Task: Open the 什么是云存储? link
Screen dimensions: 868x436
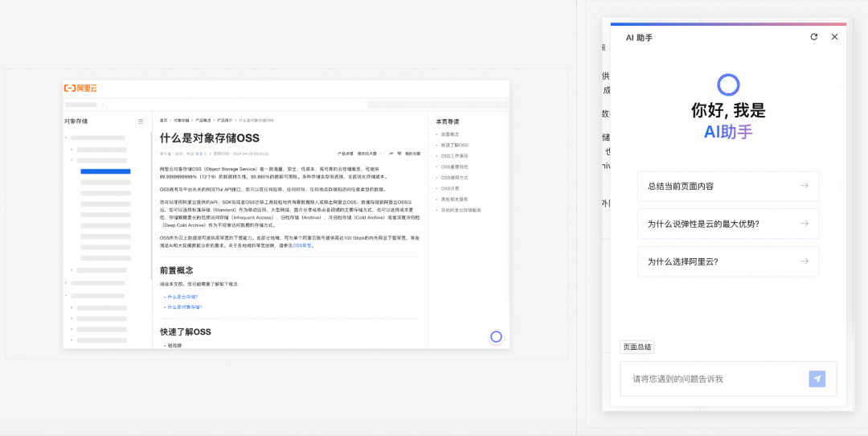Action: point(182,297)
